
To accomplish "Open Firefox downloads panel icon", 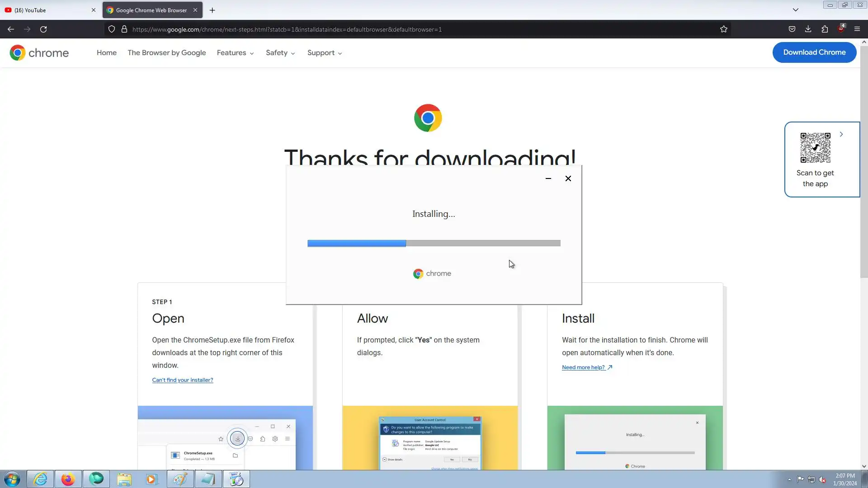I will [808, 29].
